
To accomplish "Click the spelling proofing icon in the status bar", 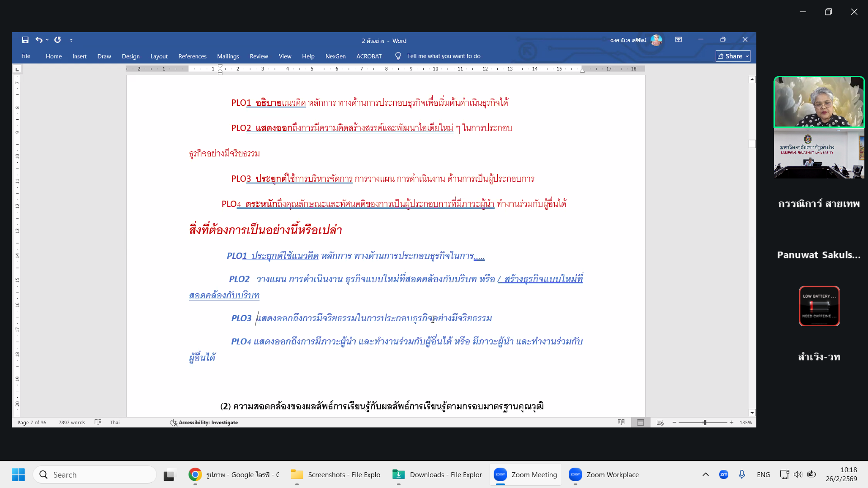I will pyautogui.click(x=98, y=422).
